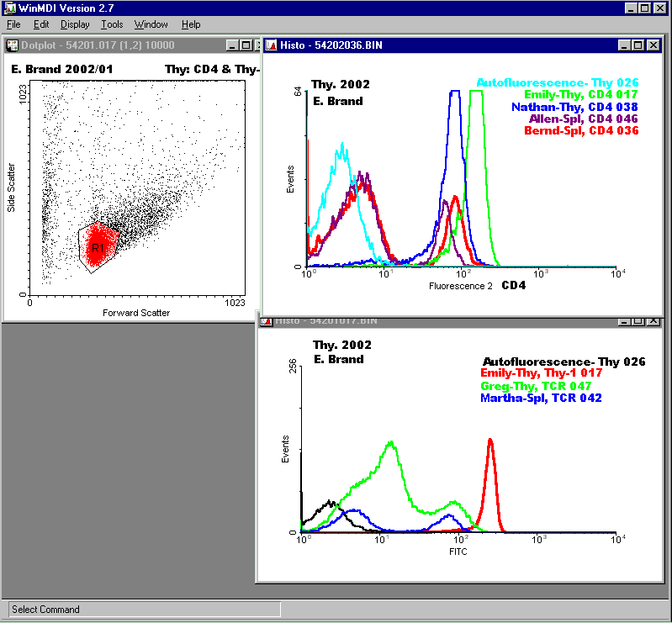Close the Histo 54202036.BIN window

653,45
